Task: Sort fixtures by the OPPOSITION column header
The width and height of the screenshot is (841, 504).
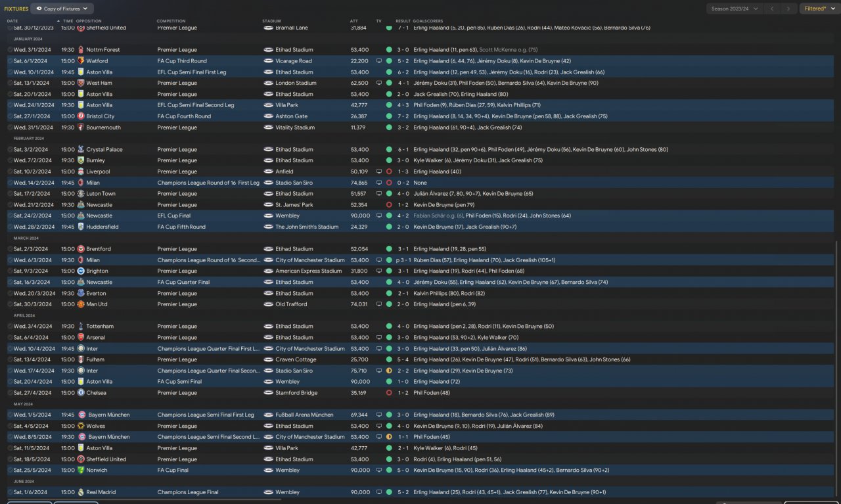Action: pos(89,21)
